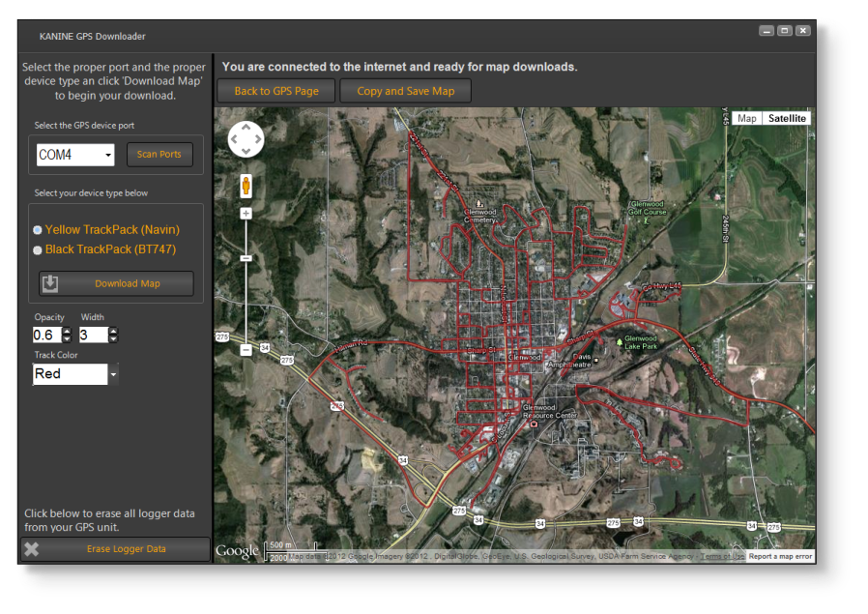This screenshot has height=614, width=868.
Task: Switch to Map view tab
Action: (747, 119)
